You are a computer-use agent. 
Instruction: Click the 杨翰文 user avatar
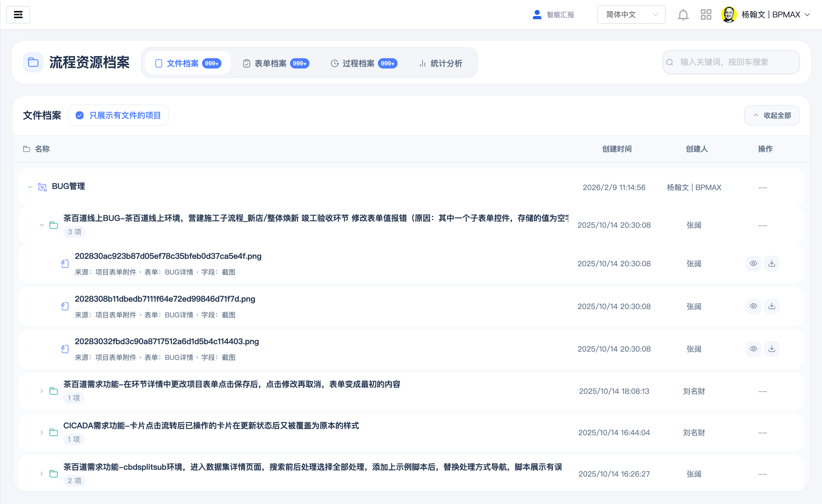(729, 14)
